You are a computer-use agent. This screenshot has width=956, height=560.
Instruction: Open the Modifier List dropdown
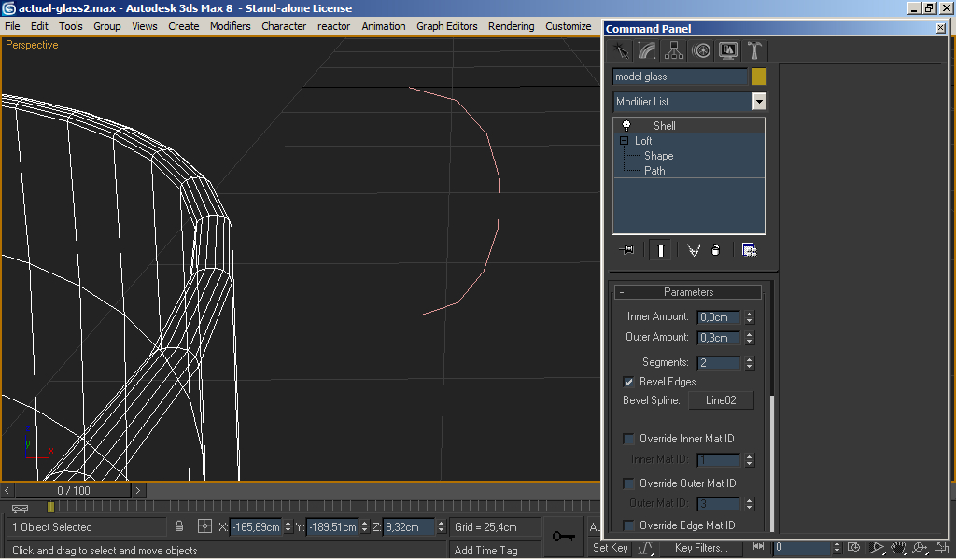coord(759,102)
